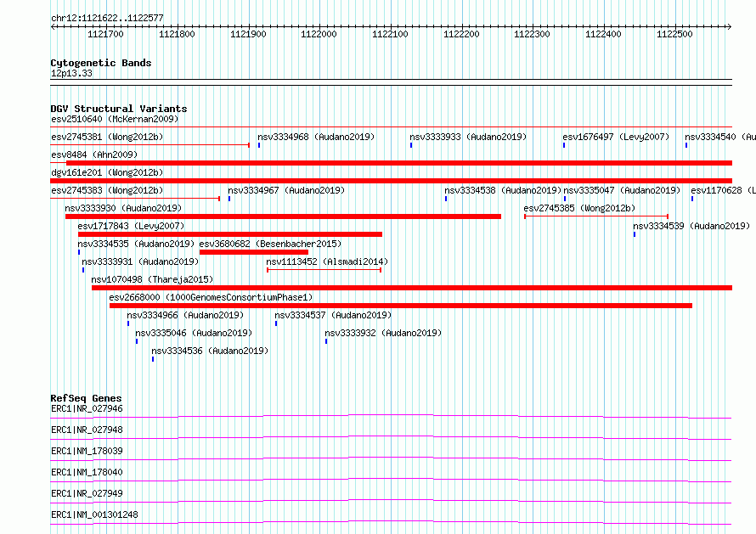Select nsv3334538 (Audano2019) label
756x534 pixels.
click(503, 190)
